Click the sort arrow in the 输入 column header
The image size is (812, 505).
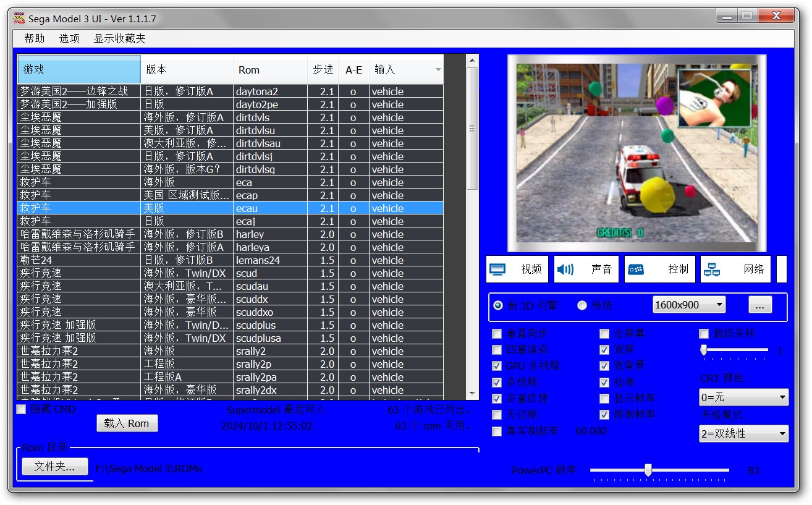438,70
